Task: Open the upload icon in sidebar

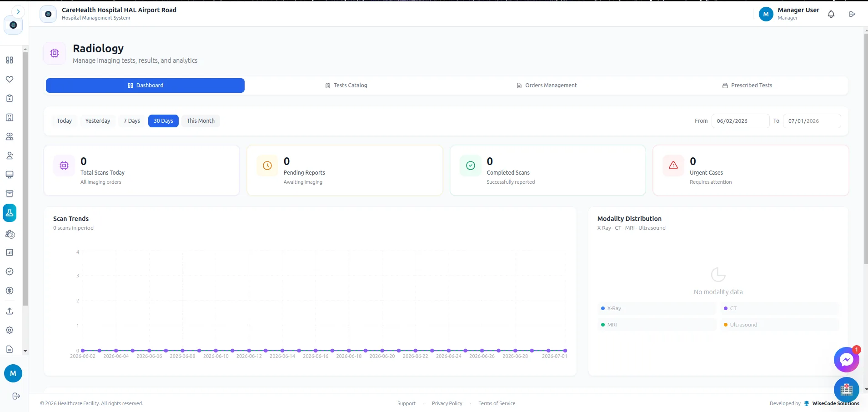Action: point(10,311)
